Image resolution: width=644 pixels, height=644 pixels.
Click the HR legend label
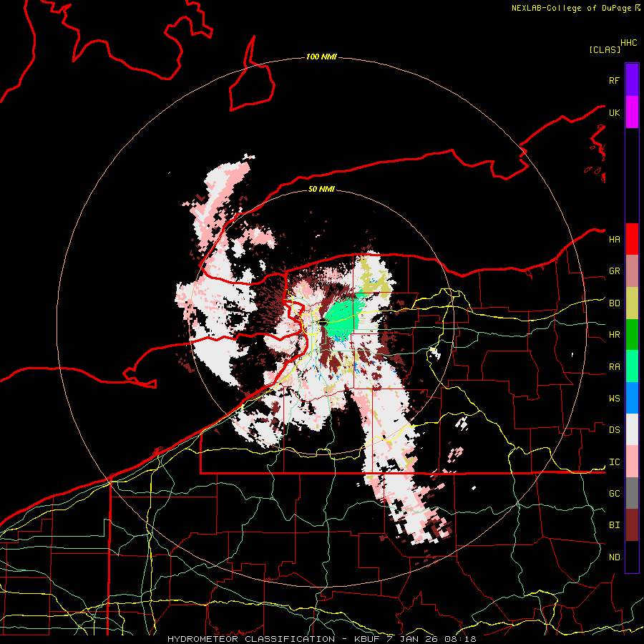pyautogui.click(x=614, y=335)
